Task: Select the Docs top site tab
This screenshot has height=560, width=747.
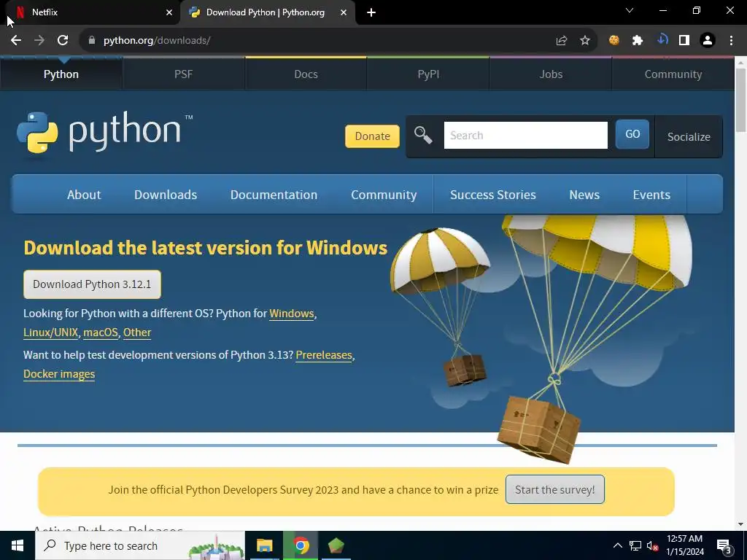Action: (306, 74)
